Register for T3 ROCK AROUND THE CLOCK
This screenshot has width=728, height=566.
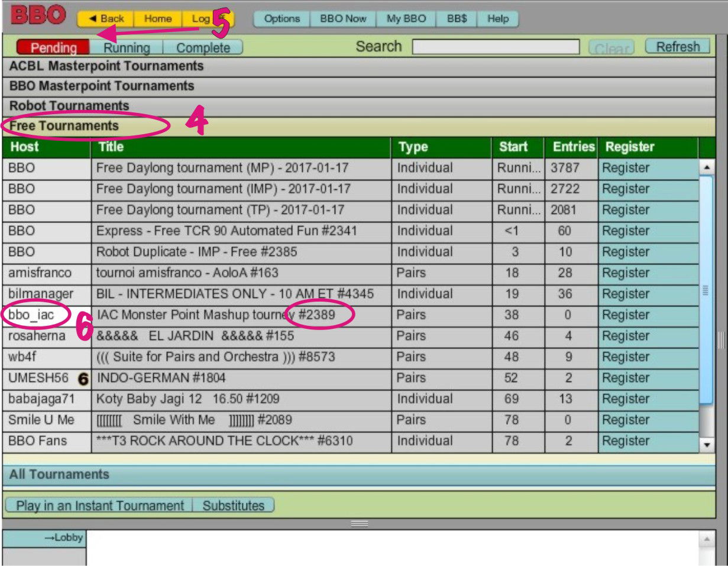(x=648, y=441)
